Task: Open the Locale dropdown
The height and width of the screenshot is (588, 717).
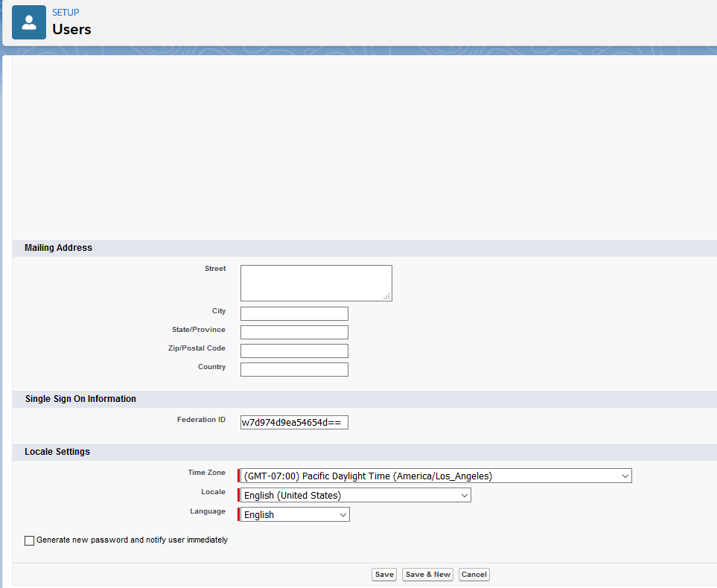Action: (355, 495)
